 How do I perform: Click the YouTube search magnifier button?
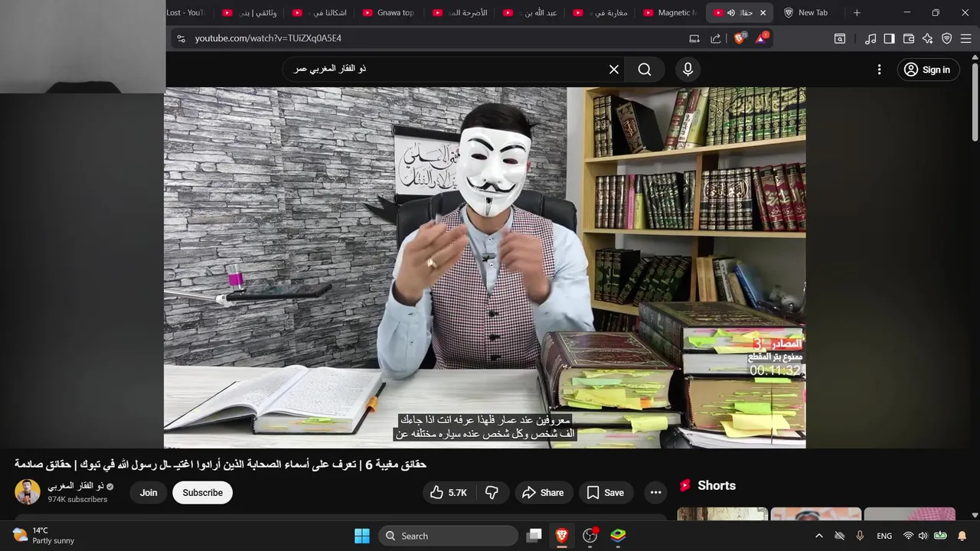click(x=645, y=70)
